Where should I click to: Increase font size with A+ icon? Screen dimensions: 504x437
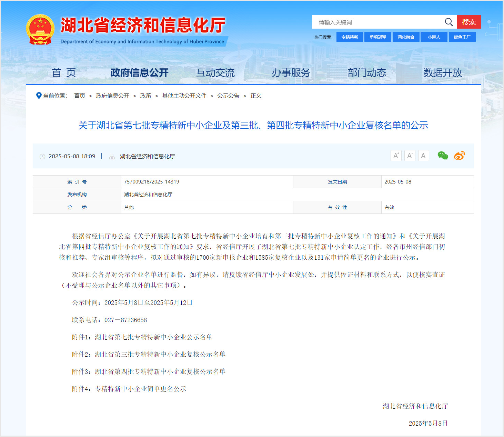tap(396, 156)
